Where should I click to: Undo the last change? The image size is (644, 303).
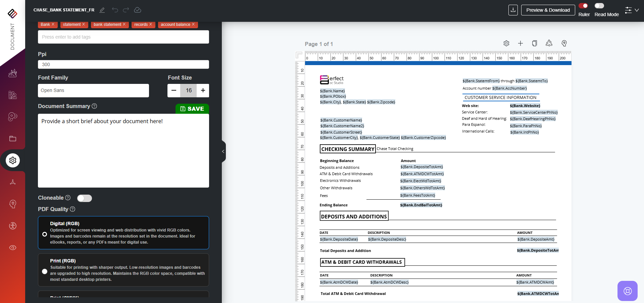pyautogui.click(x=115, y=10)
